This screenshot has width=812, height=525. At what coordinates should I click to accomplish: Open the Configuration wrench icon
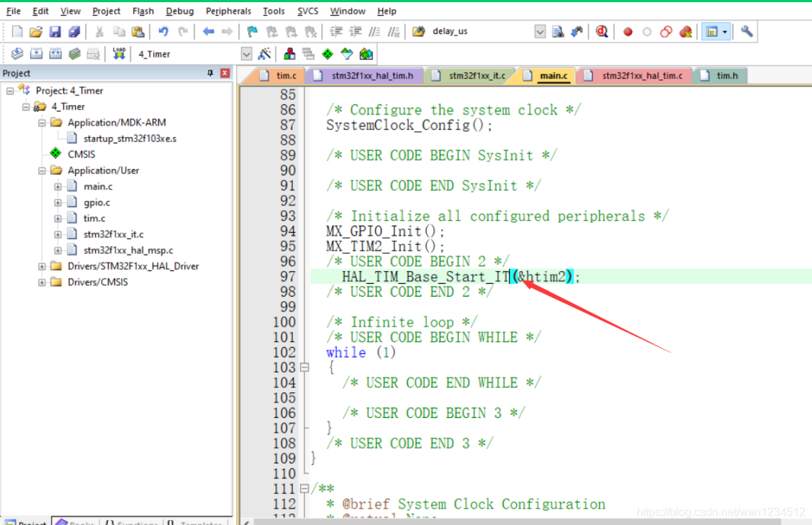[746, 31]
